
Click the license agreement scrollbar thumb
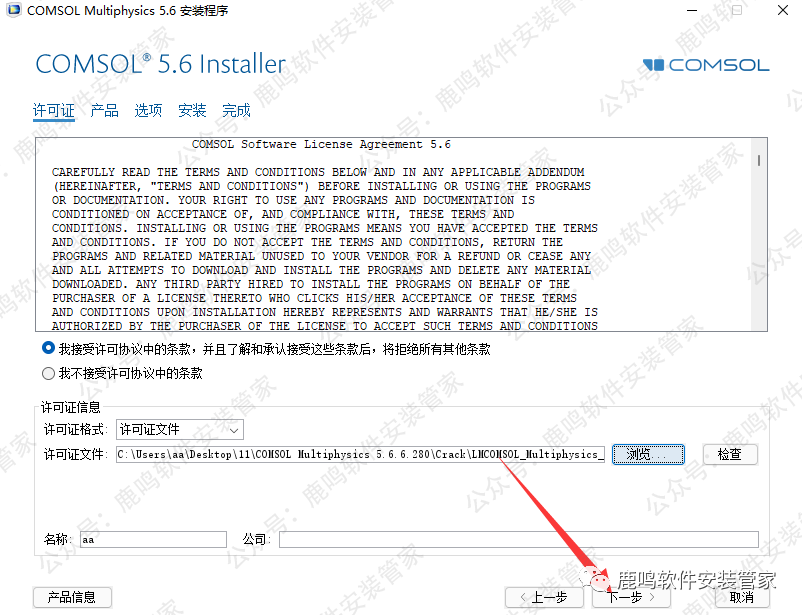759,160
